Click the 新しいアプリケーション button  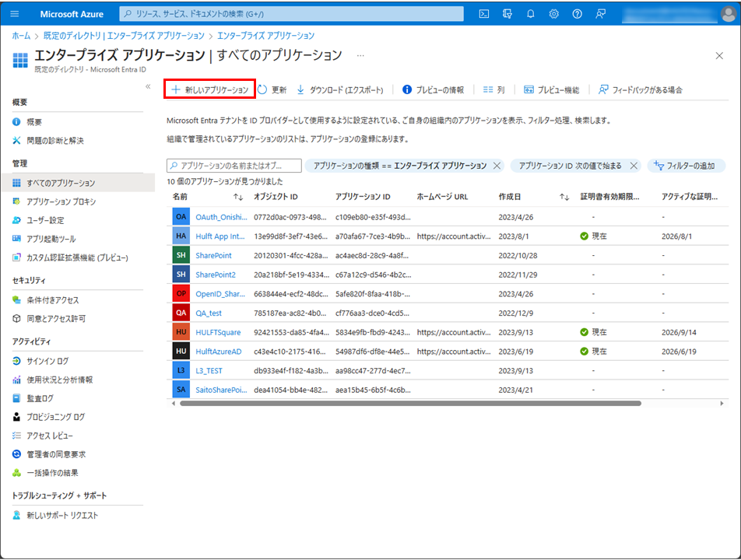point(210,90)
